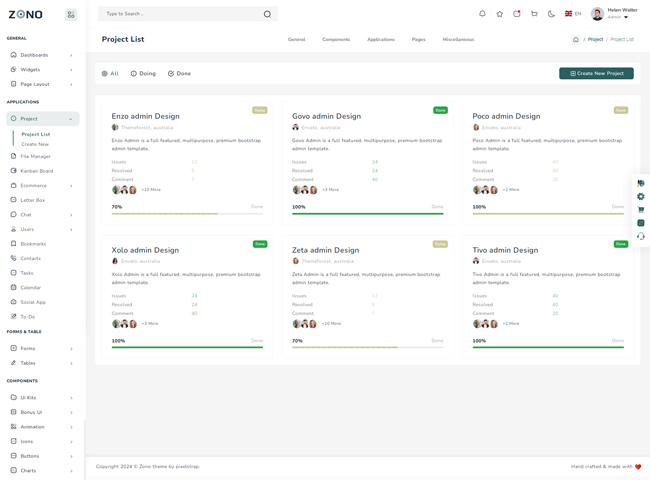
Task: Filter projects by Done status
Action: (x=179, y=74)
